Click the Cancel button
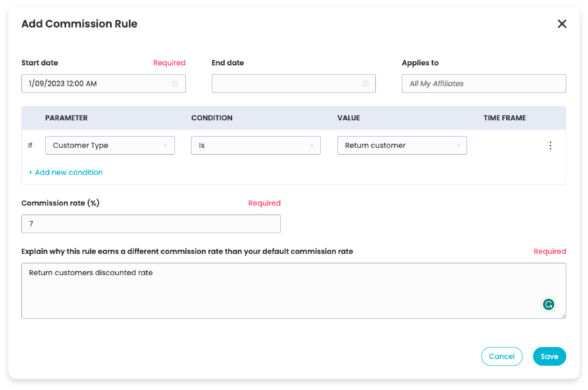Viewport: 588px width, 390px height. pos(502,356)
